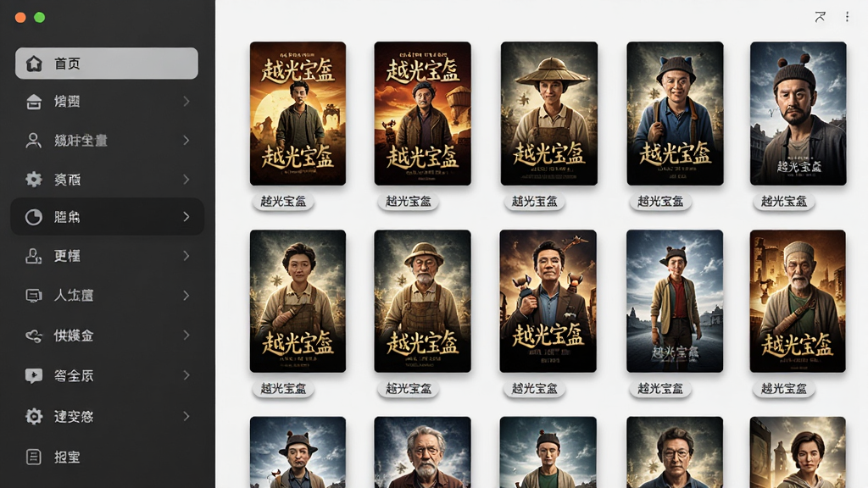Expand chevron on the monitor icon row
Screen dimensions: 868x488
click(x=186, y=296)
